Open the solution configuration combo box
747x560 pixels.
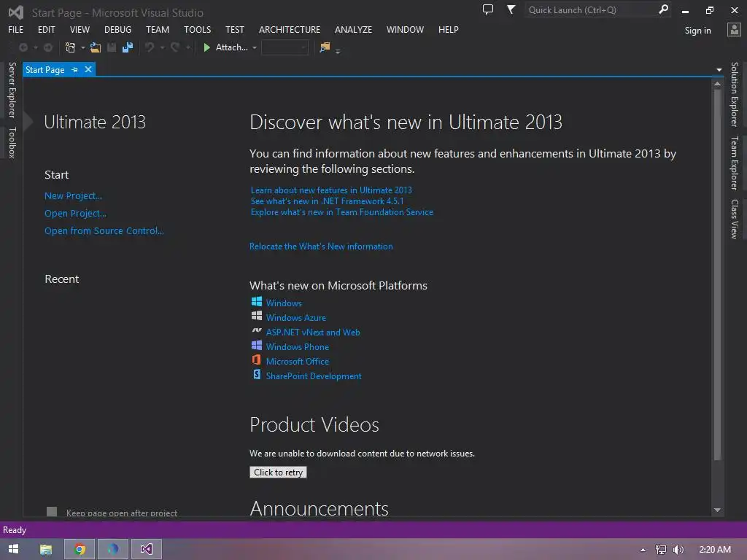[285, 47]
